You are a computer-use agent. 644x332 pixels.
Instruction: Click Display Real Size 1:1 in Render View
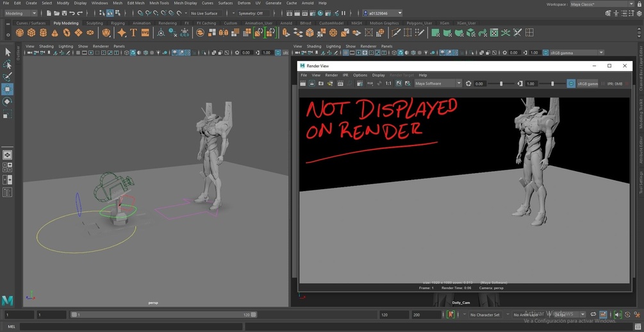[x=388, y=83]
